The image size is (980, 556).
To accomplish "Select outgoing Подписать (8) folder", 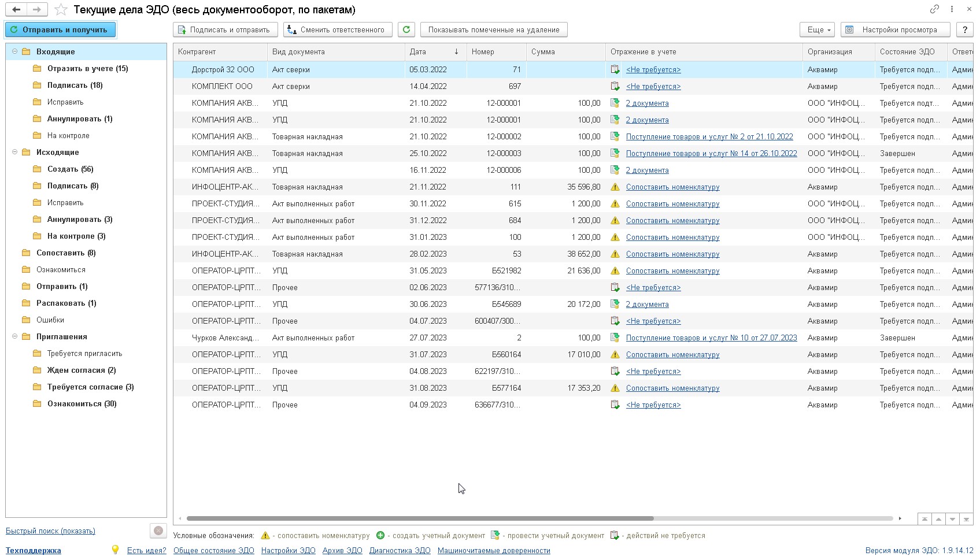I will 73,186.
